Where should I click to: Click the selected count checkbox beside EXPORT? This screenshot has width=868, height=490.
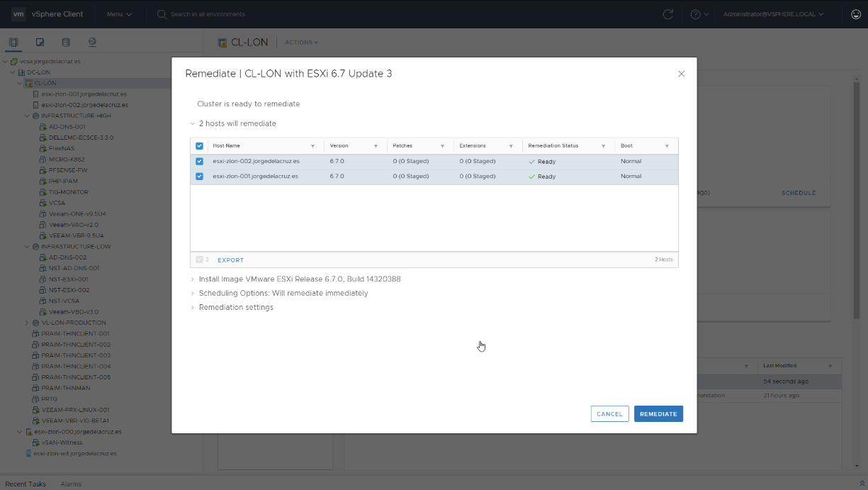(199, 260)
